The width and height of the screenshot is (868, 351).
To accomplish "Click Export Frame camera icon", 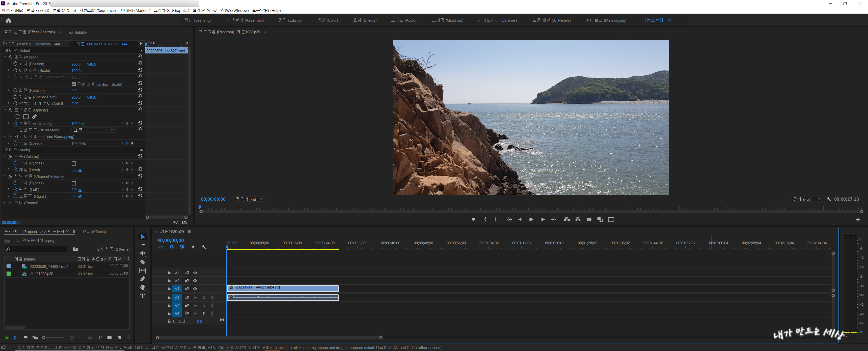I will pos(589,219).
